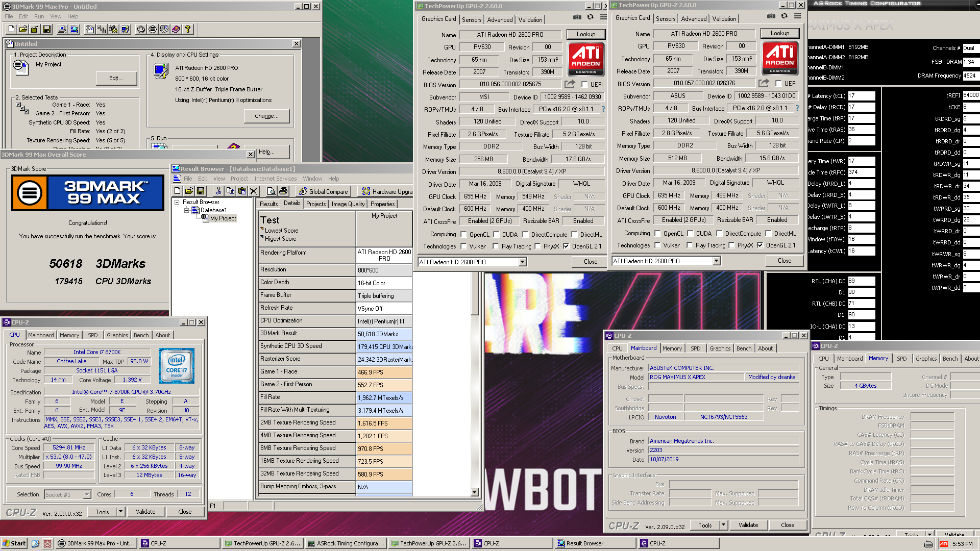Click Open folder icon in Result Browser toolbar
Screen dimensions: 980x551
[x=189, y=191]
